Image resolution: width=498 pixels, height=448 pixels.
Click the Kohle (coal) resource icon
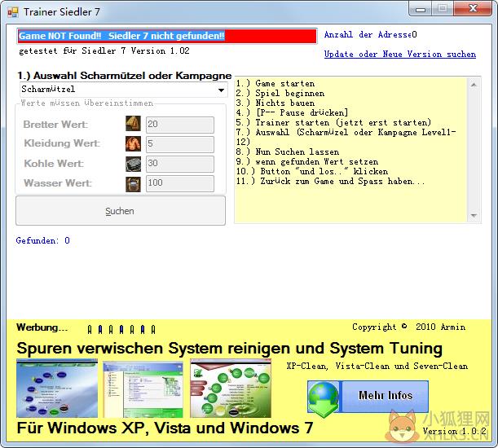click(x=133, y=165)
